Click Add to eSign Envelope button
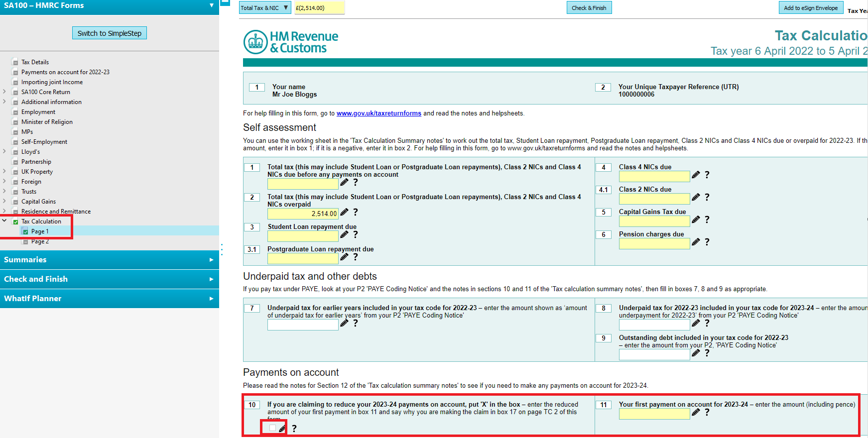The width and height of the screenshot is (868, 438). 811,8
